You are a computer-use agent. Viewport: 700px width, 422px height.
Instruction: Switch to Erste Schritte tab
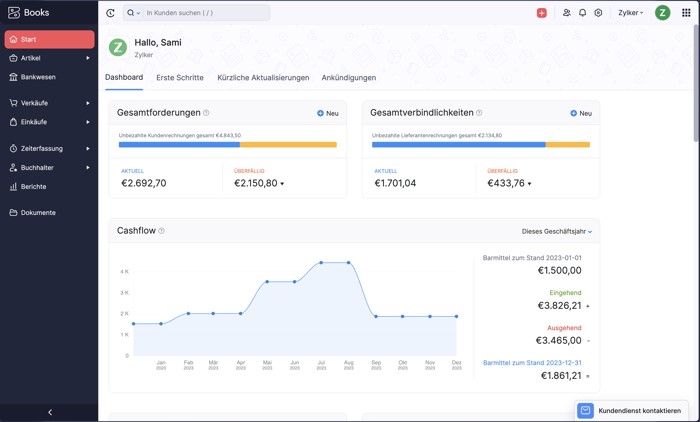pos(180,78)
